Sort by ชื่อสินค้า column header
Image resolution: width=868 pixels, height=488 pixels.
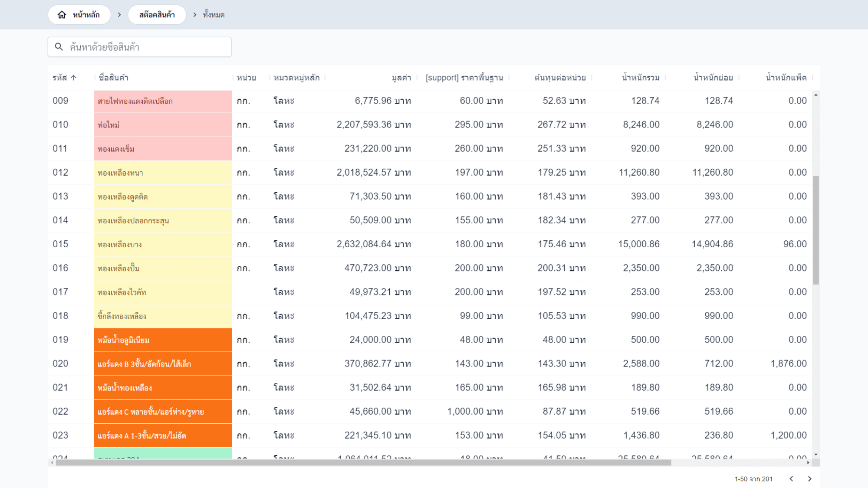tap(113, 78)
